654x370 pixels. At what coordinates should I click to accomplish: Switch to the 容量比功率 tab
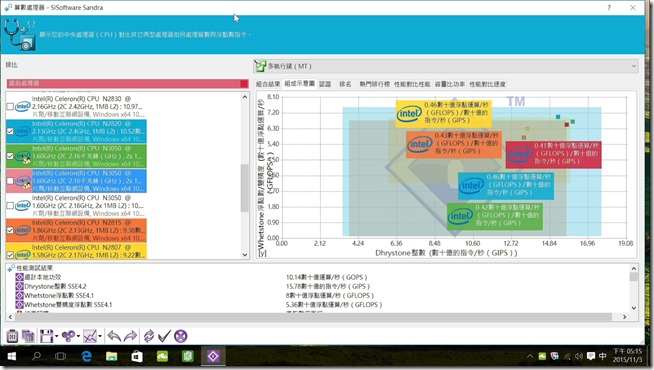tap(450, 84)
